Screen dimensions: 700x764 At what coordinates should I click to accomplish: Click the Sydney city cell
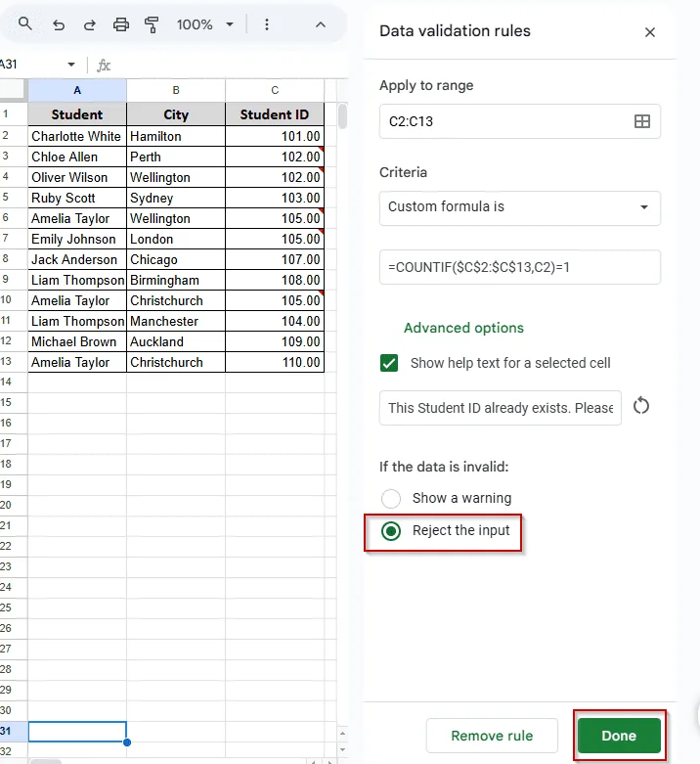(x=176, y=198)
